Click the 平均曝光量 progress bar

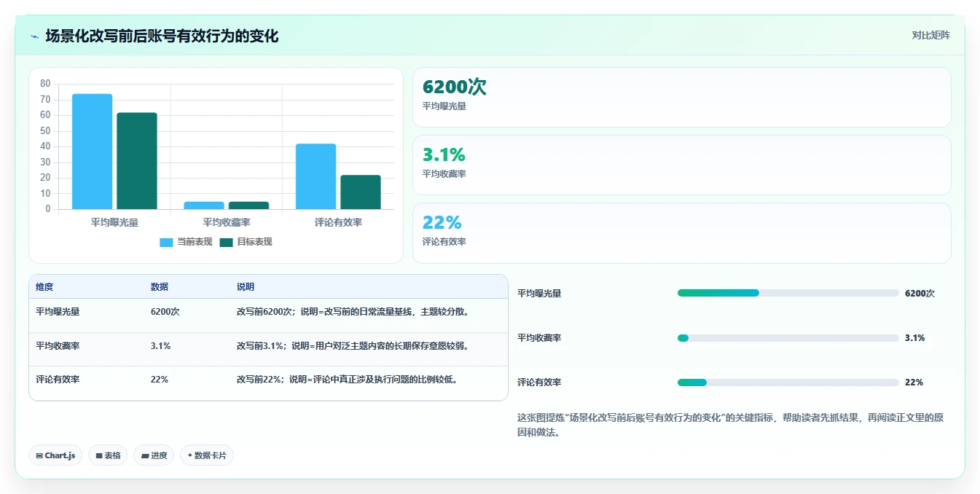coord(788,293)
